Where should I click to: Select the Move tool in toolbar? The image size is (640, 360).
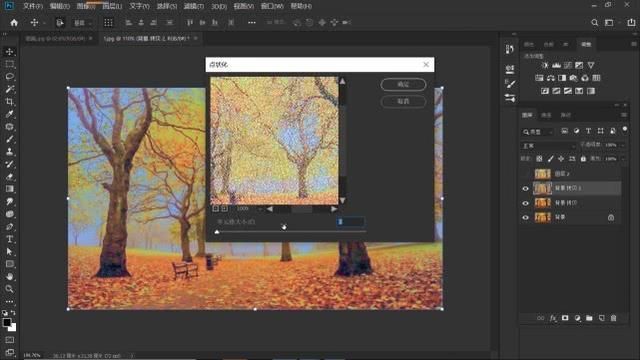9,52
